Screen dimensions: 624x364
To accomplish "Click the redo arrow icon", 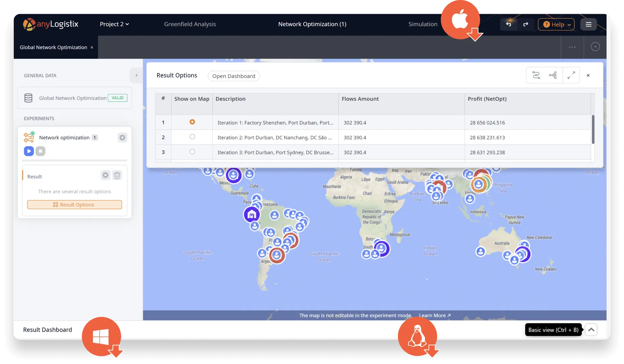I will click(x=526, y=24).
